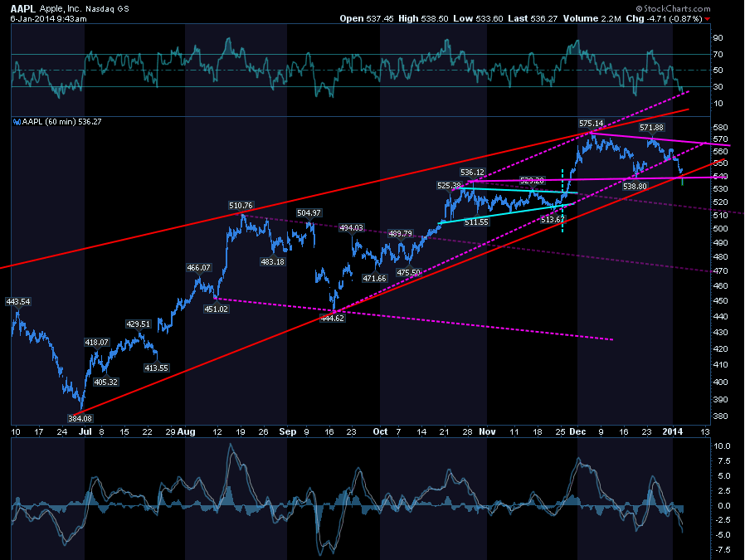The image size is (745, 560).
Task: Select the 405.32 price label
Action: (106, 382)
